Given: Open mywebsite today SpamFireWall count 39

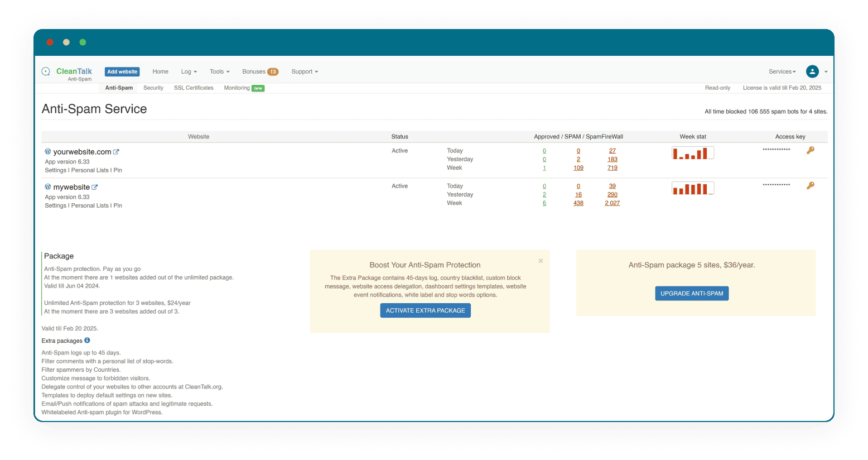Looking at the screenshot, I should tap(613, 186).
